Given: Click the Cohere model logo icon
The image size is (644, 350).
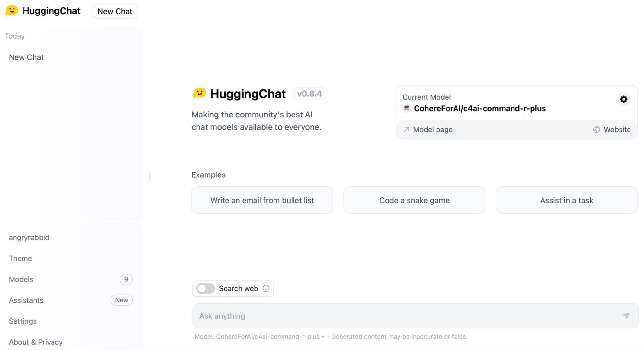Looking at the screenshot, I should [407, 108].
